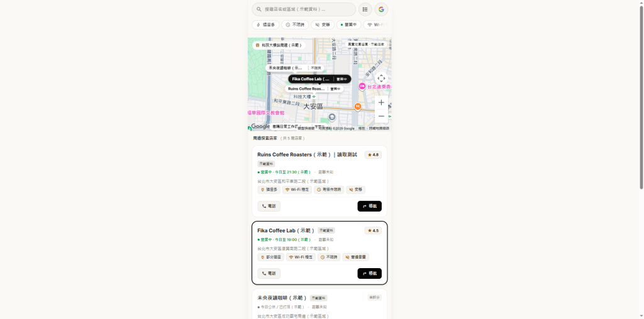Image resolution: width=644 pixels, height=319 pixels.
Task: Click the report map error link
Action: coord(379,129)
